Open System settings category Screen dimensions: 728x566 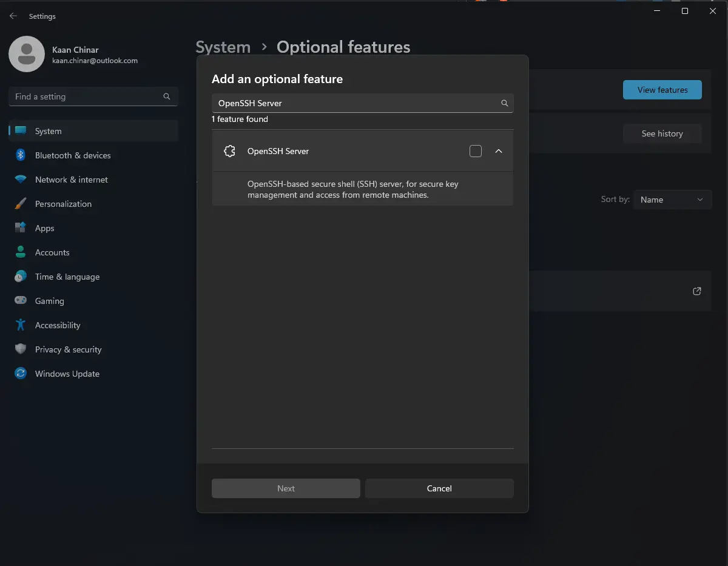coord(93,131)
